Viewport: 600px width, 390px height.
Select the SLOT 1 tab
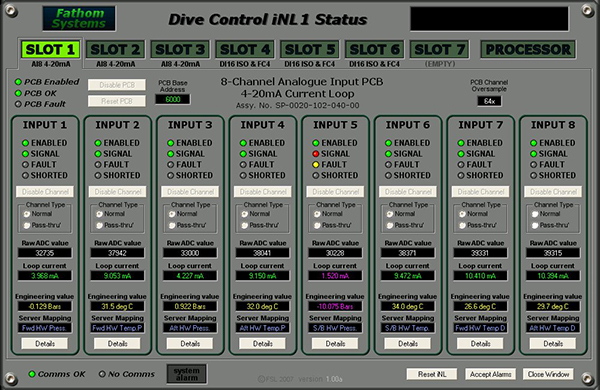click(x=50, y=49)
